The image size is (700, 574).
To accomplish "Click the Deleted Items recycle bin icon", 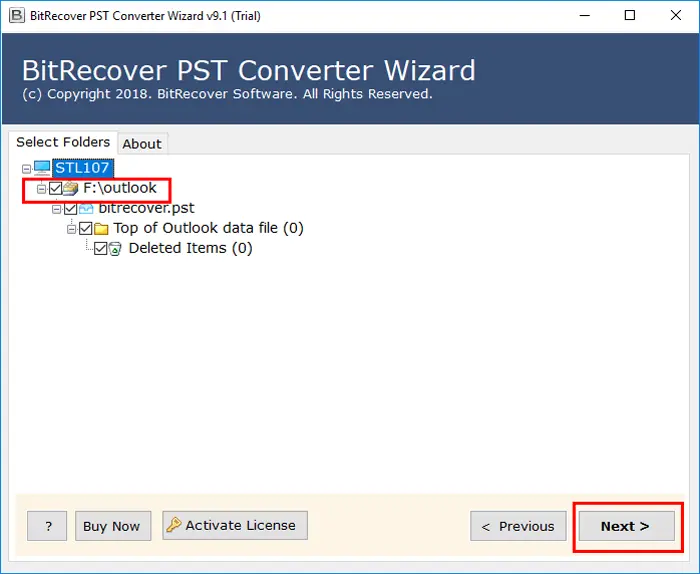I will 115,249.
